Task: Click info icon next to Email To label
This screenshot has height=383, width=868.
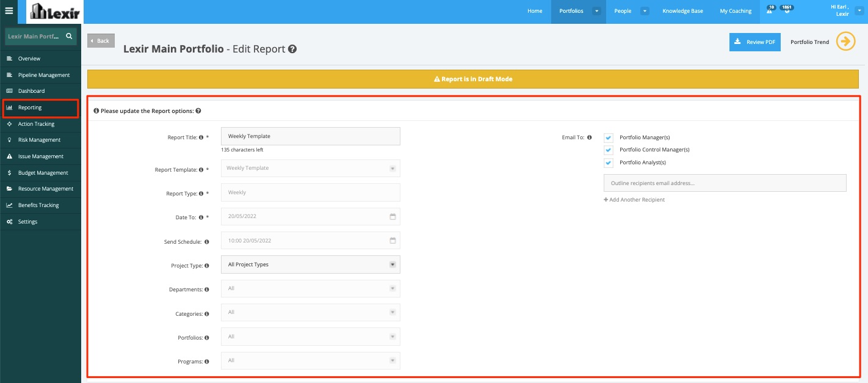Action: pos(589,138)
